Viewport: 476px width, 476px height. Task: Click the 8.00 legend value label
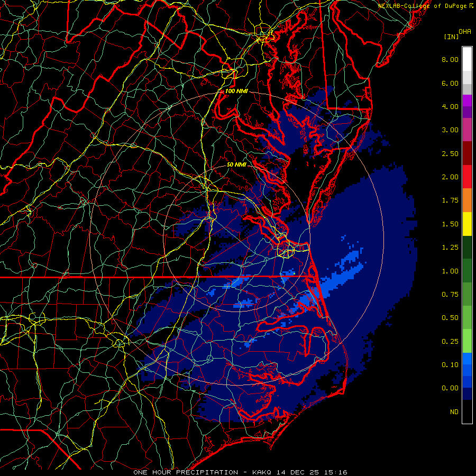450,59
